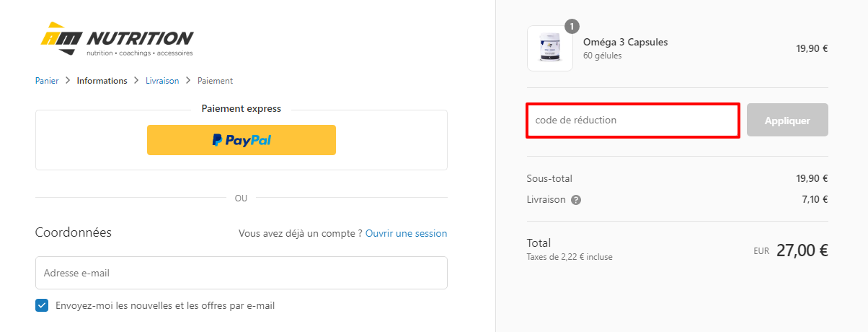Screen dimensions: 868x332
Task: Open the Livraison help question-mark icon
Action: pos(576,200)
